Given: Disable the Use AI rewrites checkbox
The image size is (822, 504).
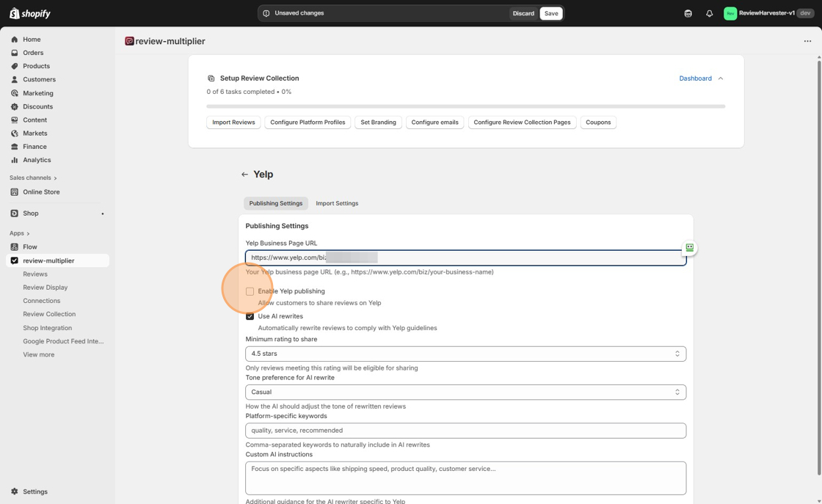Looking at the screenshot, I should pyautogui.click(x=250, y=315).
